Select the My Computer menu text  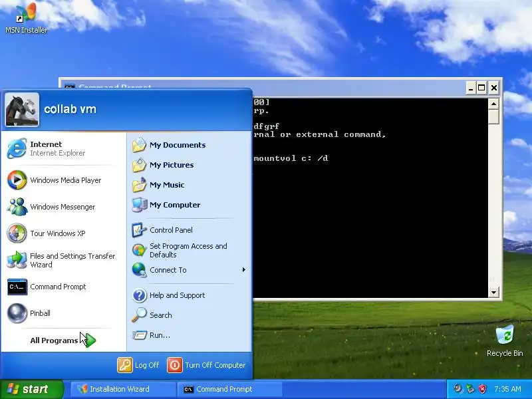point(175,205)
